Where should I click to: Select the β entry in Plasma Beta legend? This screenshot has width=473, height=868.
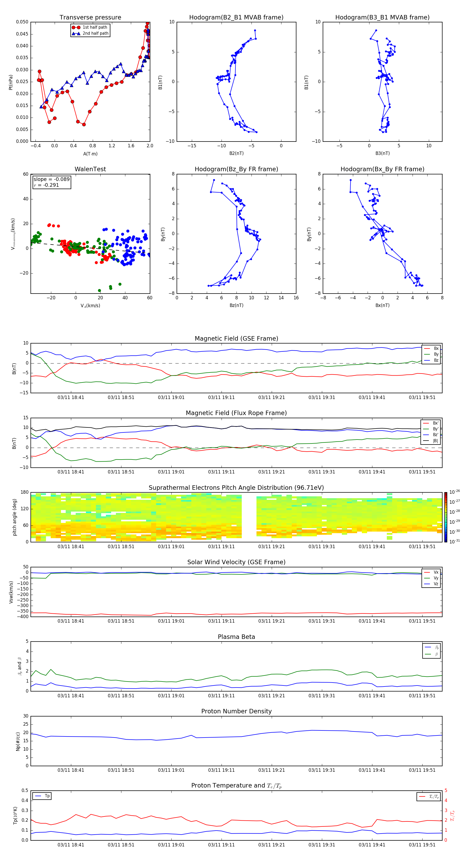click(x=432, y=654)
